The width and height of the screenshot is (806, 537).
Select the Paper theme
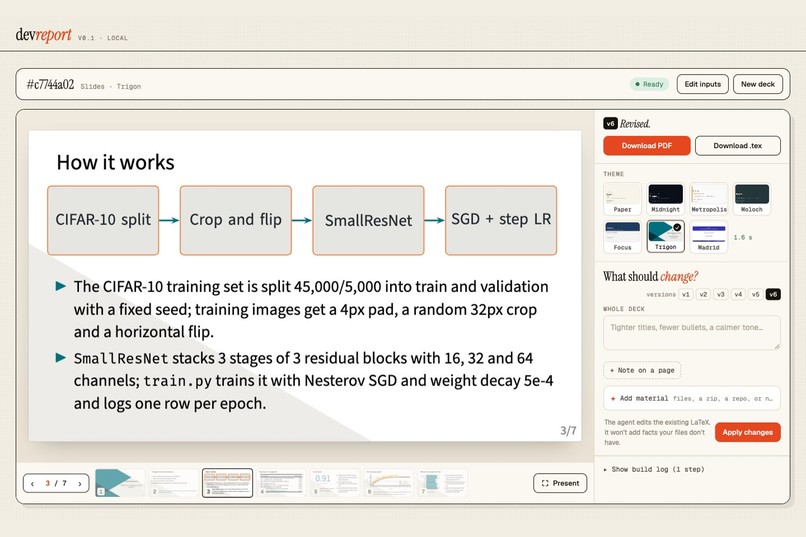tap(622, 198)
